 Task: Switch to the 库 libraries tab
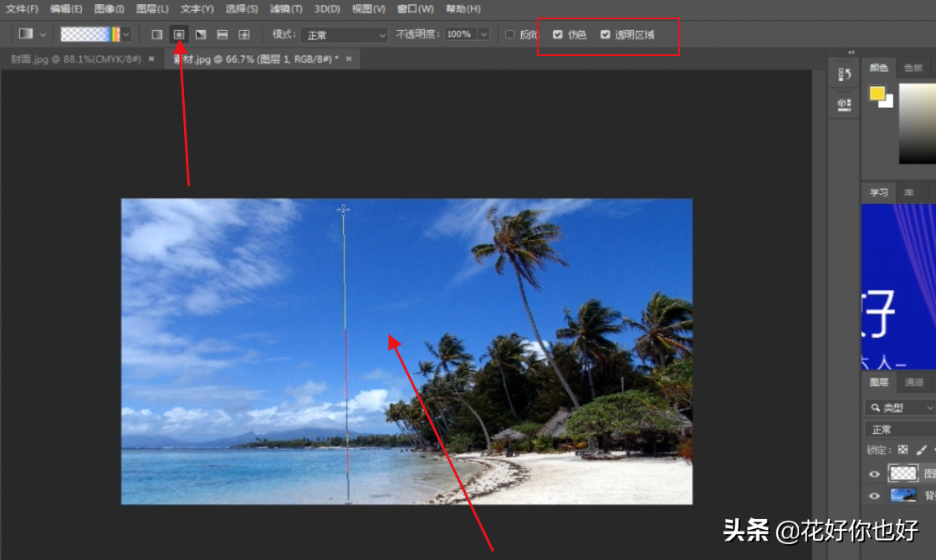coord(908,192)
